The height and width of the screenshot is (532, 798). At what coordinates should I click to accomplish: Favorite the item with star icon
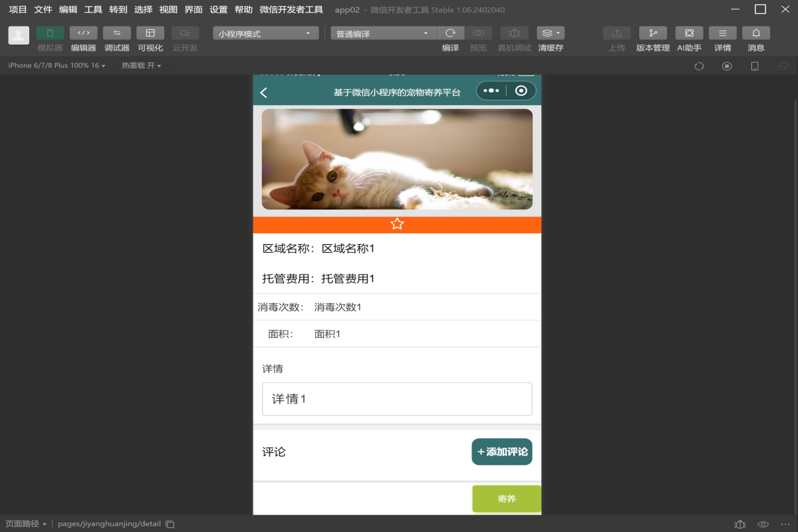coord(397,224)
